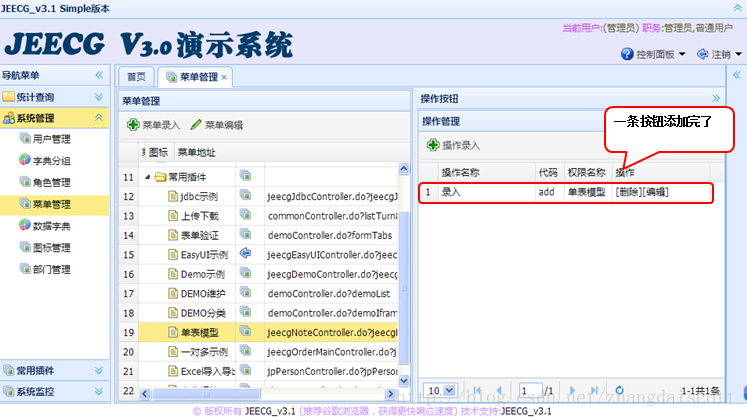
Task: Click the 菜单录入 add button
Action: click(153, 125)
